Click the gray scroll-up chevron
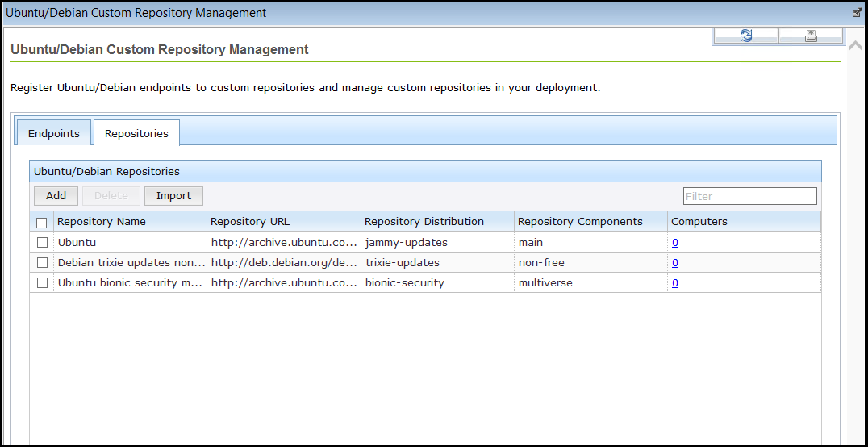 pos(855,45)
